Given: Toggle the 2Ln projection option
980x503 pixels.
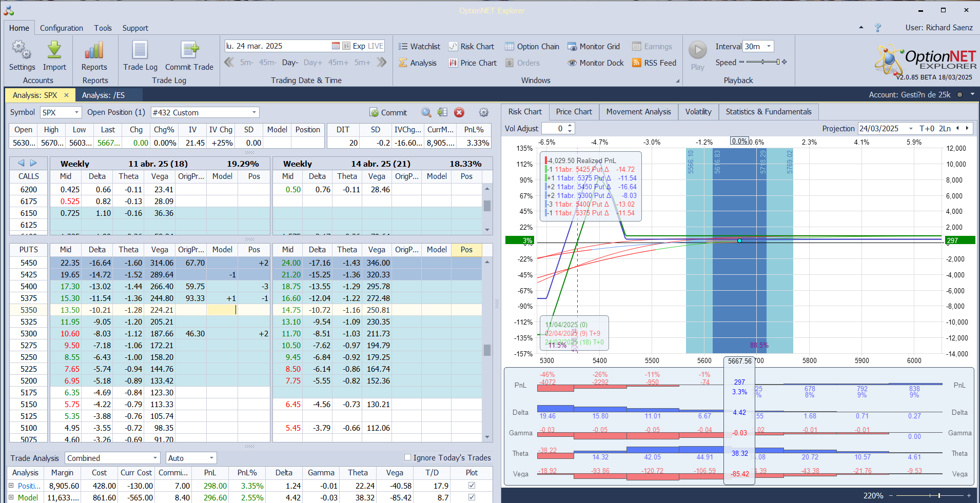Looking at the screenshot, I should click(x=945, y=129).
